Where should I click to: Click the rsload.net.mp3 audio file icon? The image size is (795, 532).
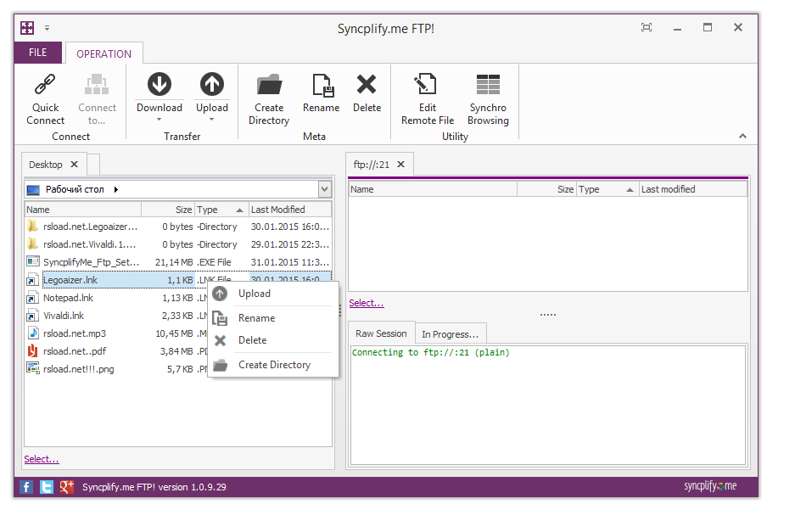click(32, 333)
